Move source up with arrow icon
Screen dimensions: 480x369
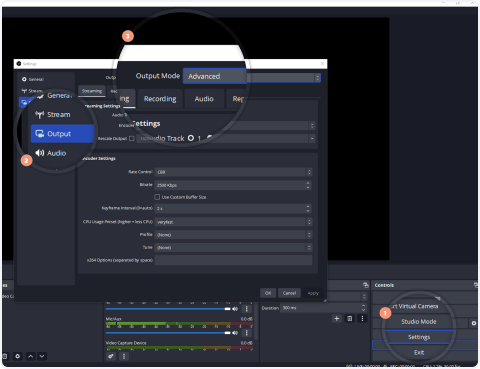30,356
